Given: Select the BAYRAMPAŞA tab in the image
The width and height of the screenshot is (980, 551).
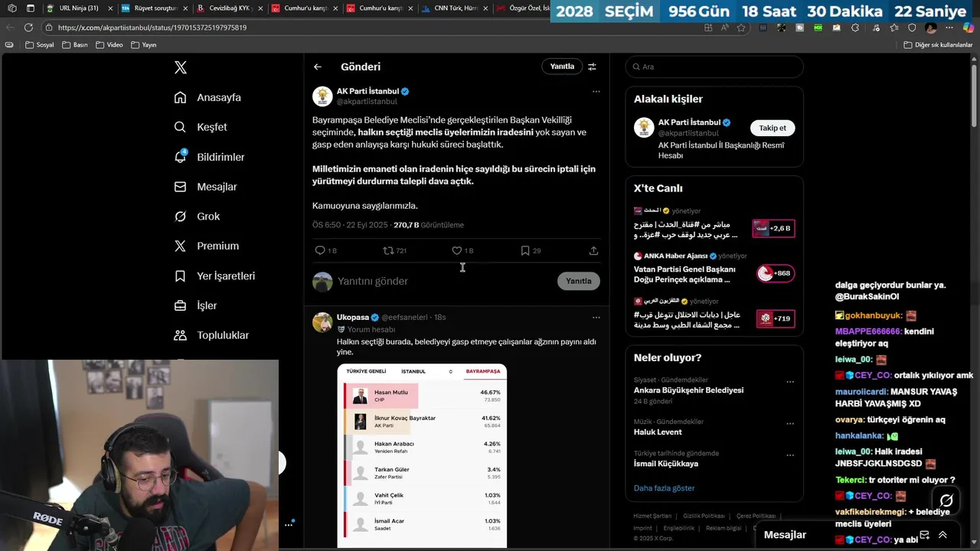Looking at the screenshot, I should (x=482, y=371).
